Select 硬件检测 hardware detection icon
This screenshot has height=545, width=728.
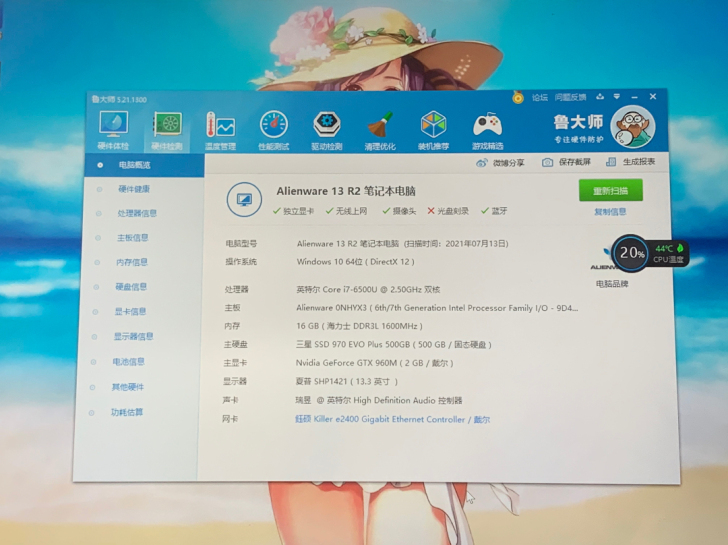(x=167, y=131)
